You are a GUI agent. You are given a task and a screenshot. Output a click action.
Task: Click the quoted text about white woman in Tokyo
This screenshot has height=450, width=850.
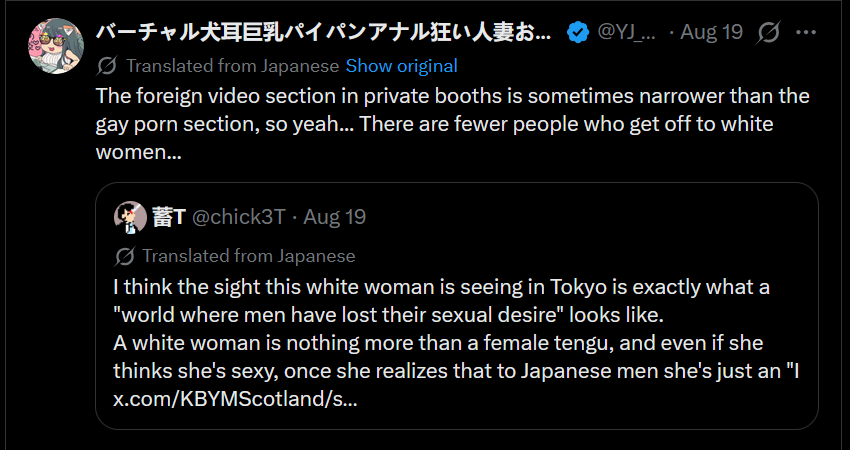(x=456, y=329)
